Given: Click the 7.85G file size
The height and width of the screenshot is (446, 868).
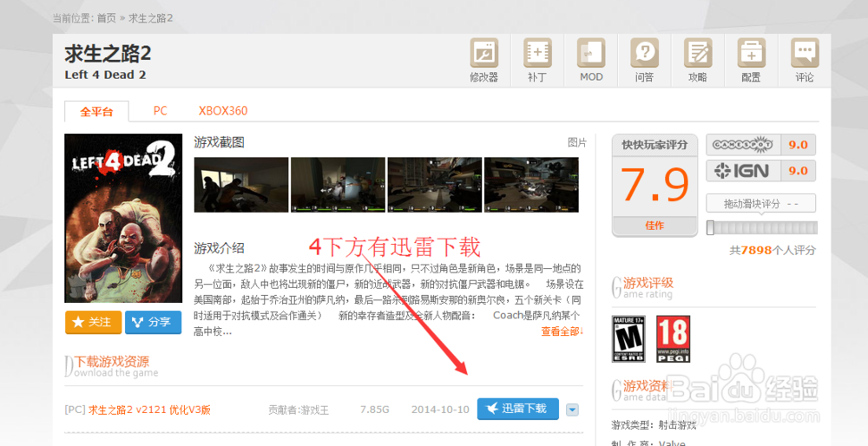Looking at the screenshot, I should 375,410.
